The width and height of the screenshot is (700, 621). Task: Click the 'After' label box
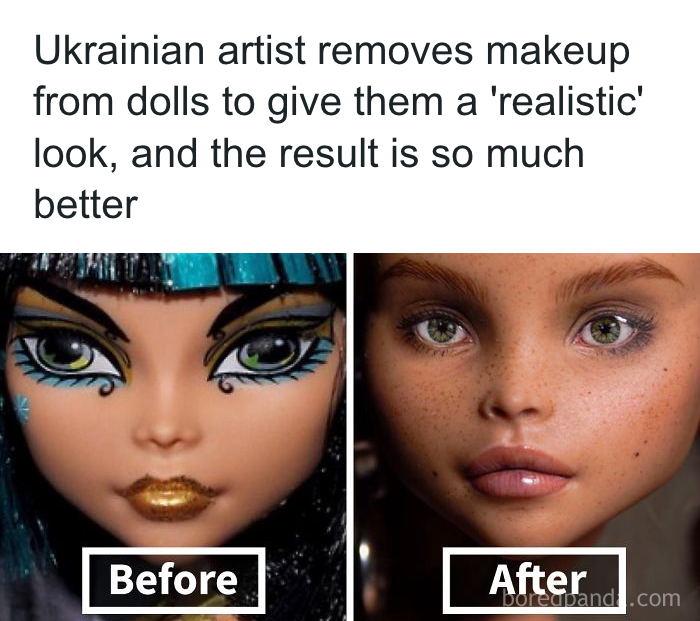[534, 580]
